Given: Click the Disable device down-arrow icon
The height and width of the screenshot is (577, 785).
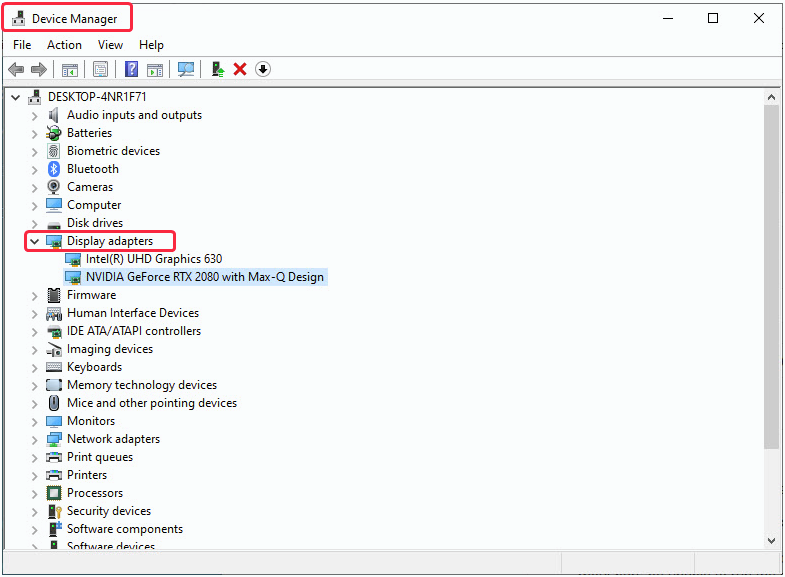Looking at the screenshot, I should [x=263, y=69].
